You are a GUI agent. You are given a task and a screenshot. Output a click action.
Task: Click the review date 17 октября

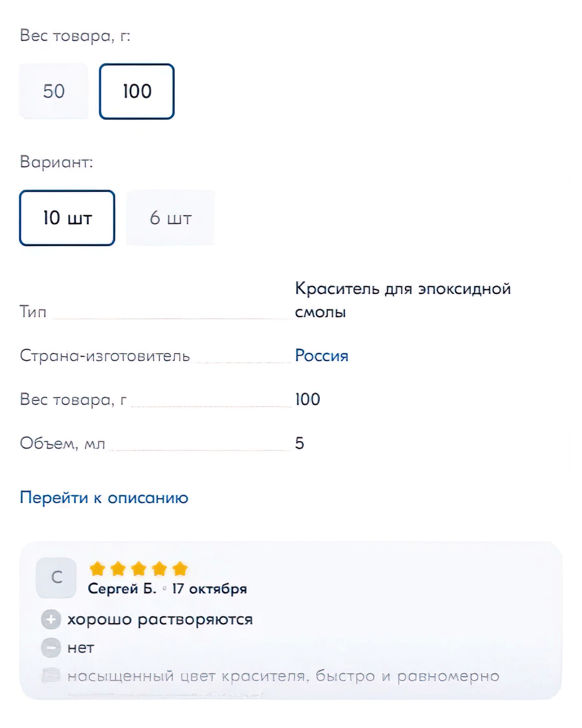coord(208,588)
